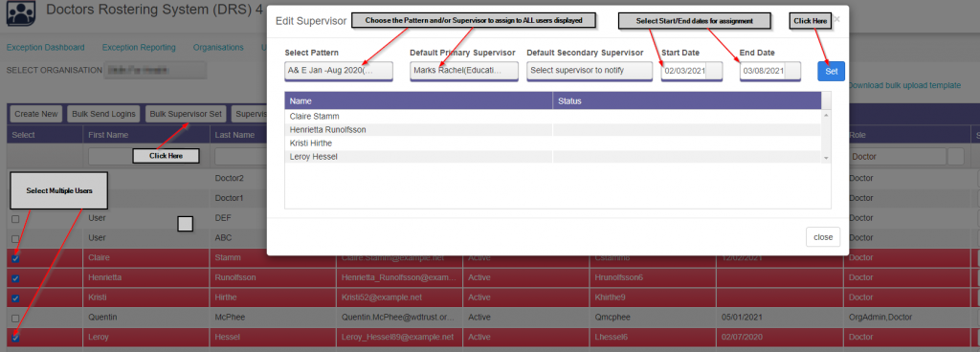Viewport: 980px width, 352px height.
Task: Click the blue Set button
Action: pos(832,71)
